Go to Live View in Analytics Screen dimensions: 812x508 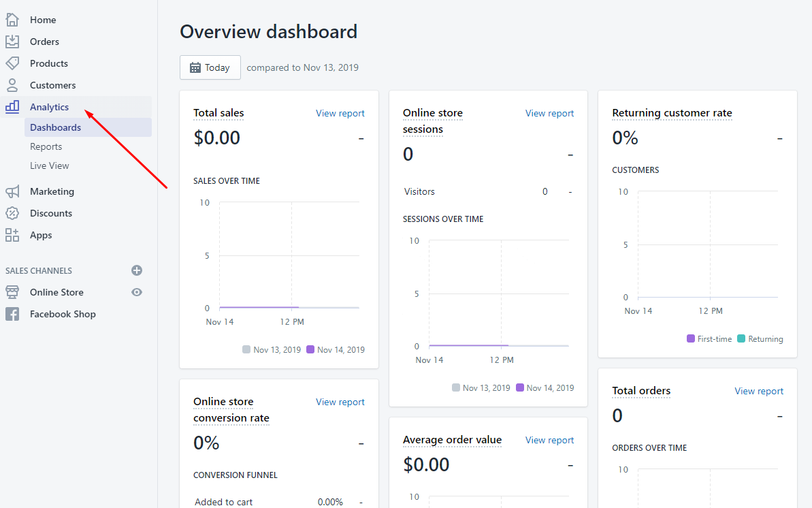click(49, 165)
